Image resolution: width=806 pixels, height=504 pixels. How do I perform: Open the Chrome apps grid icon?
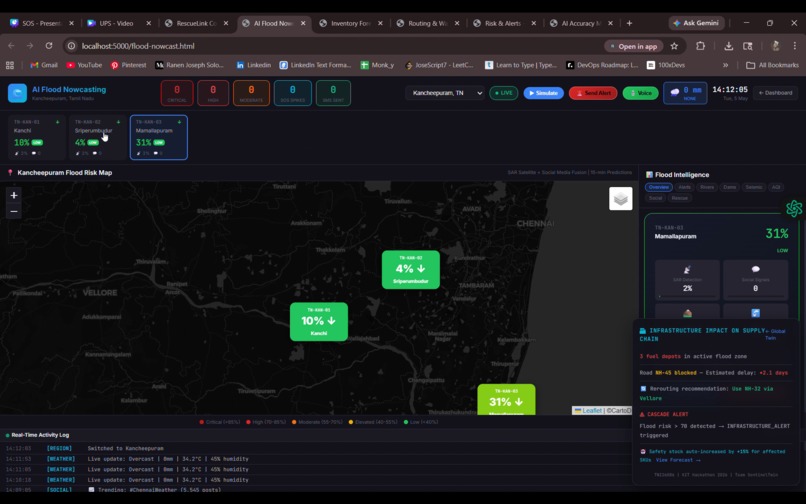[10, 65]
